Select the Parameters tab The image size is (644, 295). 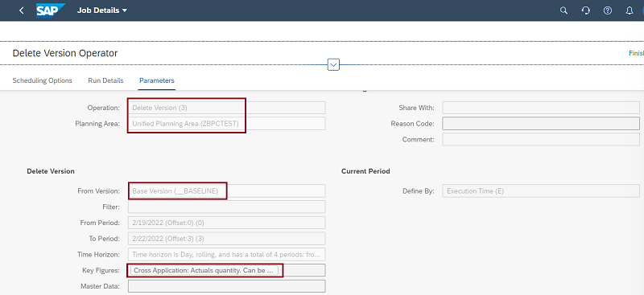157,80
